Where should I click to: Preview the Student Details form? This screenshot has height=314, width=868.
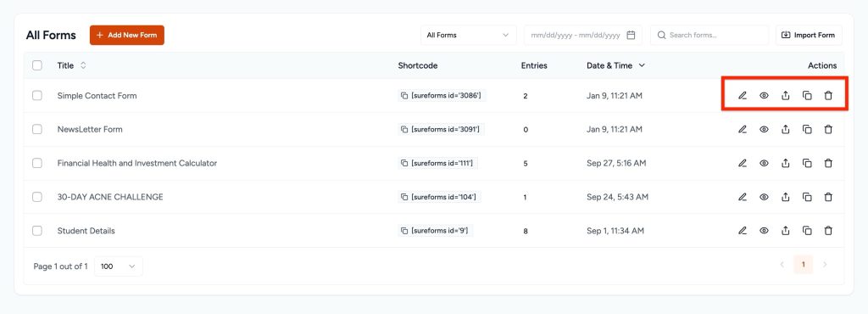click(x=764, y=231)
